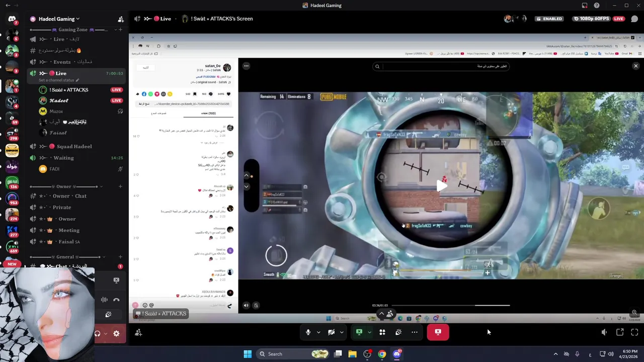Invite friends icon at bottom left of call
This screenshot has width=644, height=362.
pyautogui.click(x=138, y=332)
